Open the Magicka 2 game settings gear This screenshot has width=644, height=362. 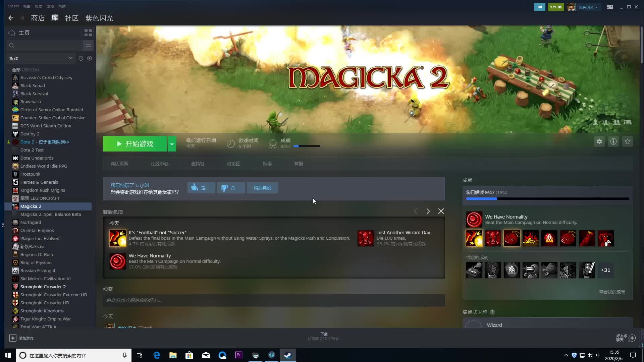(x=599, y=141)
